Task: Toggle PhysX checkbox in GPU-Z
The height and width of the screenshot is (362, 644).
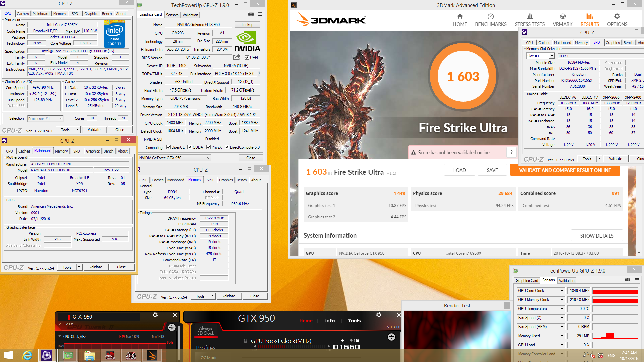Action: 209,147
